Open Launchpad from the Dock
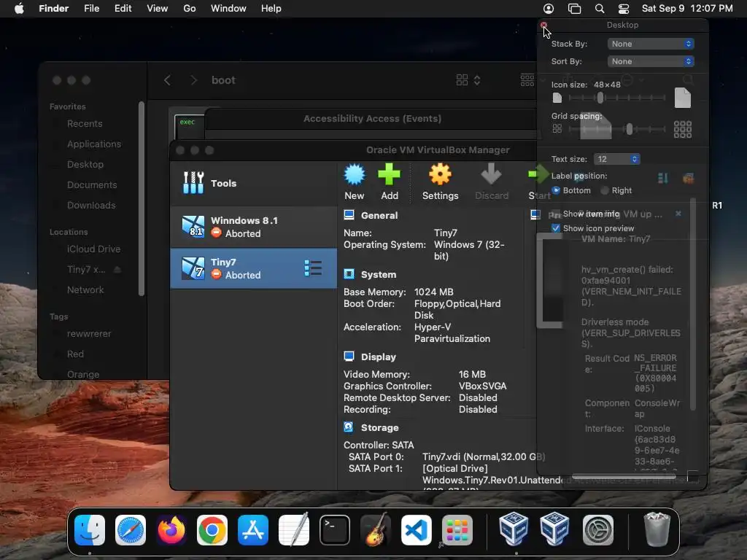747x560 pixels. [457, 530]
